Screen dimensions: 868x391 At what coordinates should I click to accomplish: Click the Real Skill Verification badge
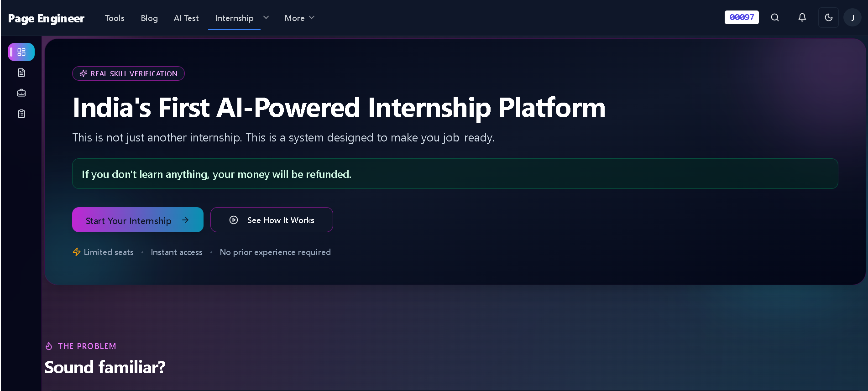tap(128, 73)
